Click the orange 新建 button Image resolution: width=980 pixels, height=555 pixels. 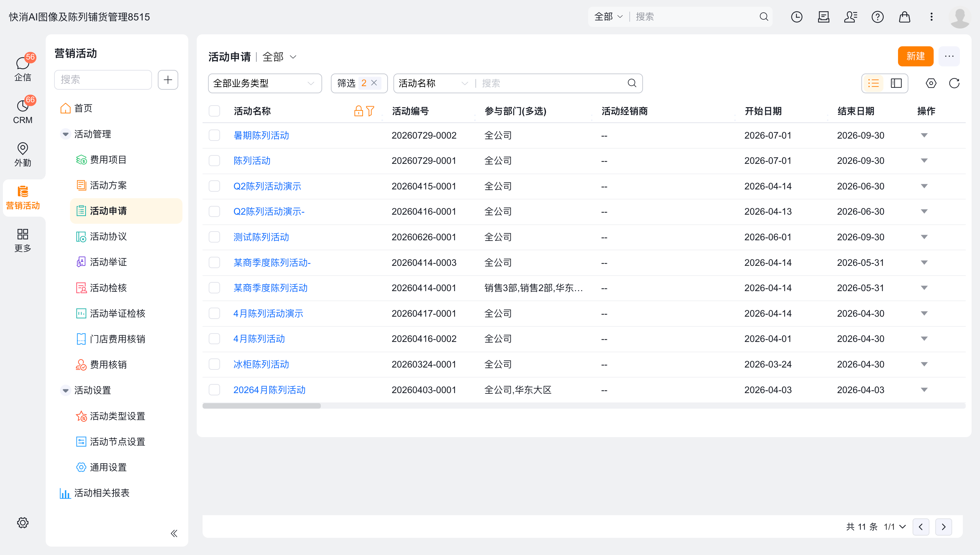click(916, 56)
